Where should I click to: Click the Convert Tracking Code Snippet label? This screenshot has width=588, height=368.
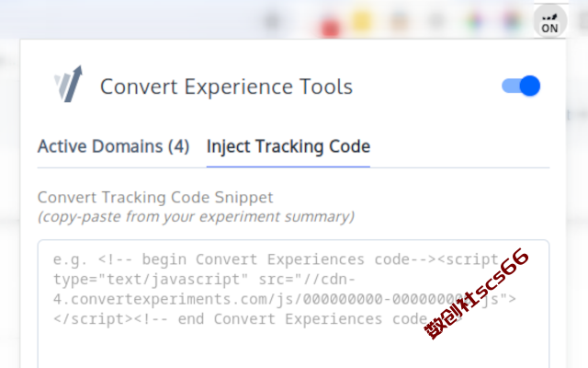click(155, 198)
